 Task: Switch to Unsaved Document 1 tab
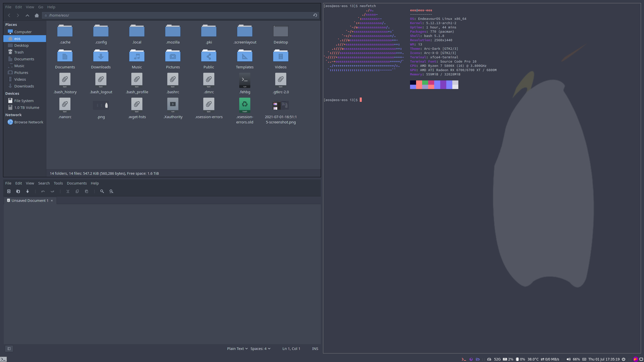coord(30,201)
